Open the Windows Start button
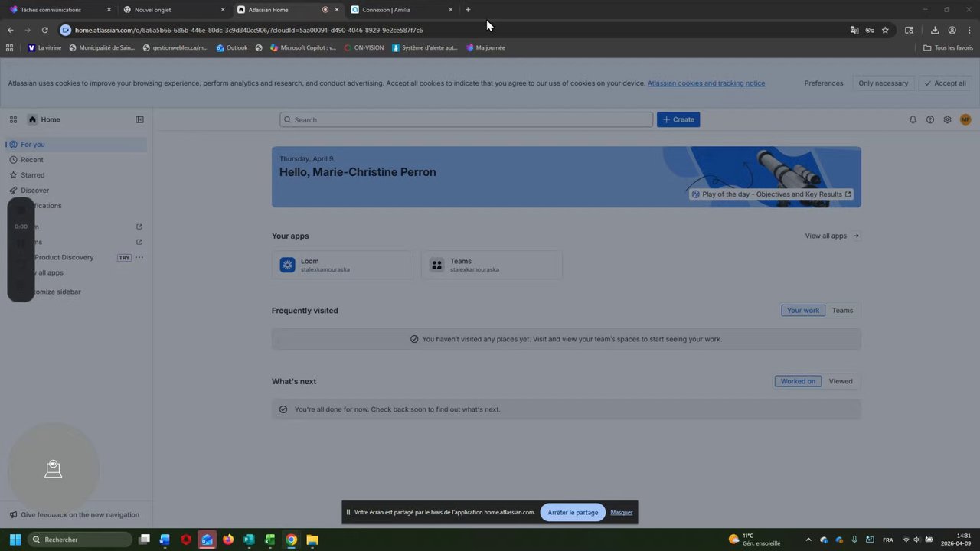This screenshot has height=551, width=980. (x=15, y=540)
